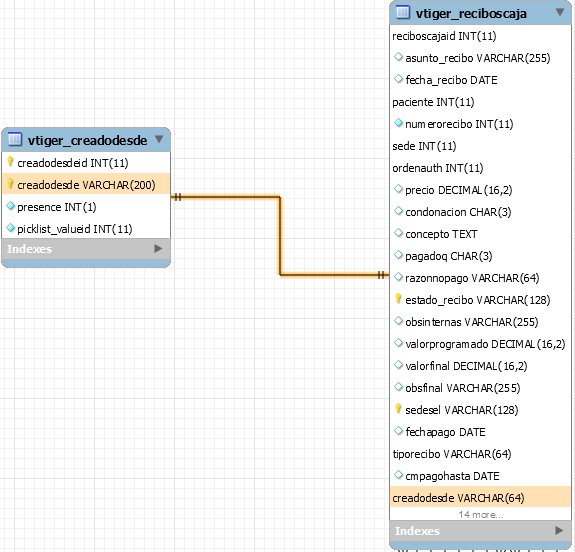Click the diamond icon beside picklist_valueid
Screen dimensions: 575x552
(x=11, y=228)
